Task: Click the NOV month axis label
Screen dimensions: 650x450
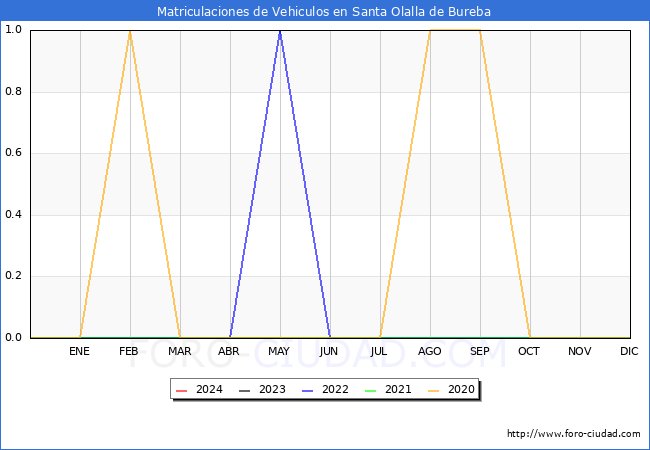Action: pyautogui.click(x=580, y=351)
